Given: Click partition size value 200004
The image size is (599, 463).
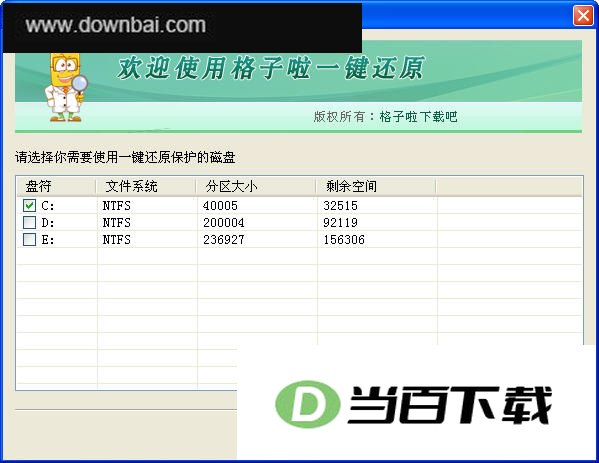Looking at the screenshot, I should point(223,223).
